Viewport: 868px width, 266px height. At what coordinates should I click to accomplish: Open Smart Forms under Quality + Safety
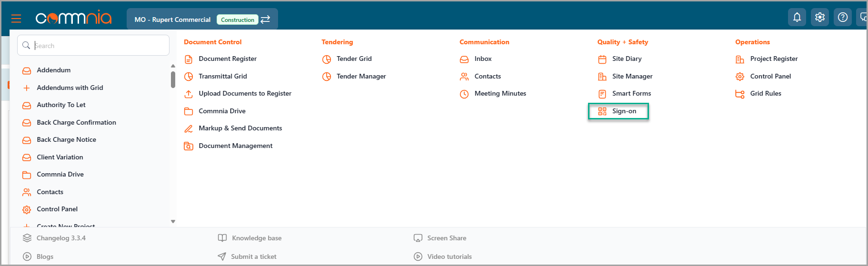coord(631,94)
